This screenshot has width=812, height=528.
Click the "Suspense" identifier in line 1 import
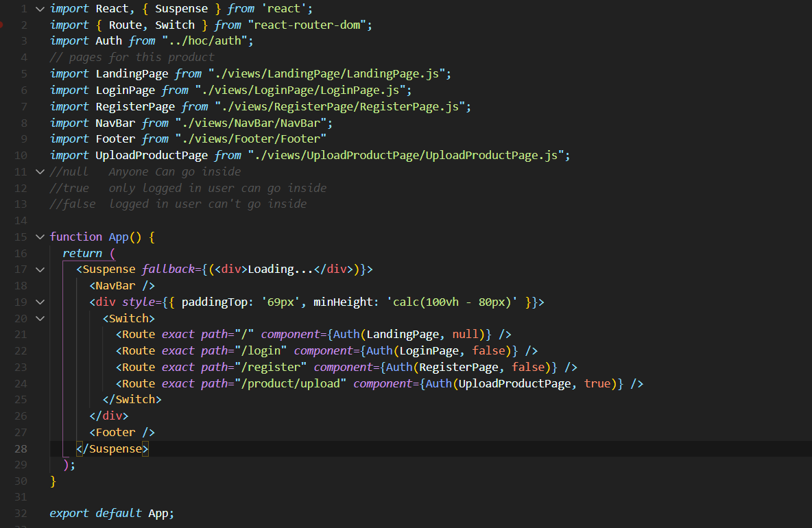pos(181,9)
